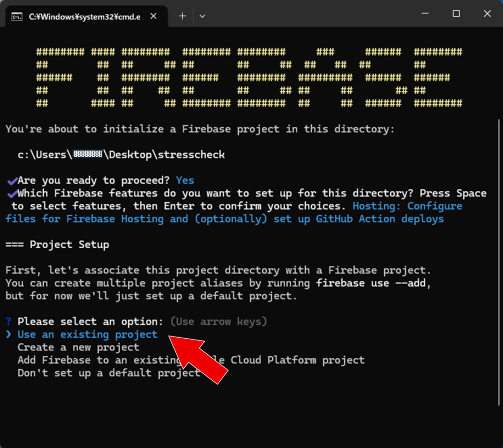
Task: Select "Don't set up a default project"
Action: click(109, 373)
